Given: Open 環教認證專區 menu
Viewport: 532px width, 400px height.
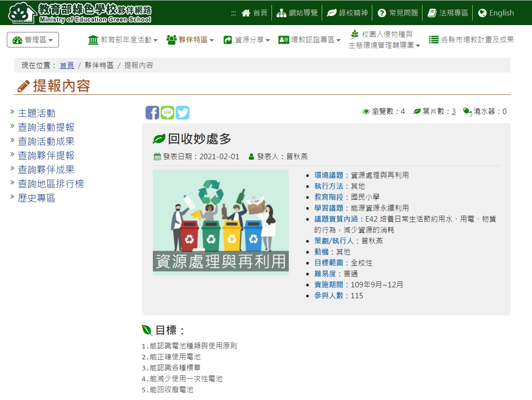Looking at the screenshot, I should 309,40.
